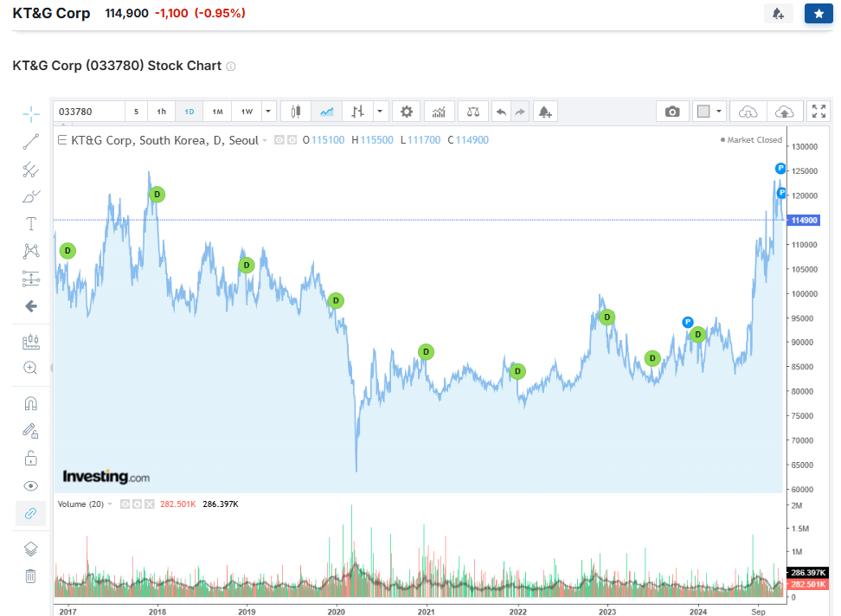Click the 2022 label on time axis
The image size is (841, 616).
517,612
